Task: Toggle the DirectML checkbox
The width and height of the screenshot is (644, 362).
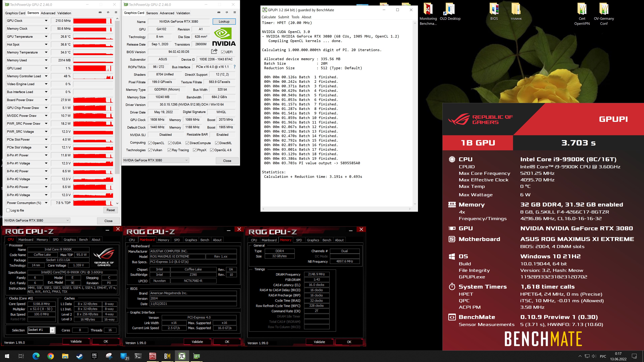Action: (x=217, y=143)
